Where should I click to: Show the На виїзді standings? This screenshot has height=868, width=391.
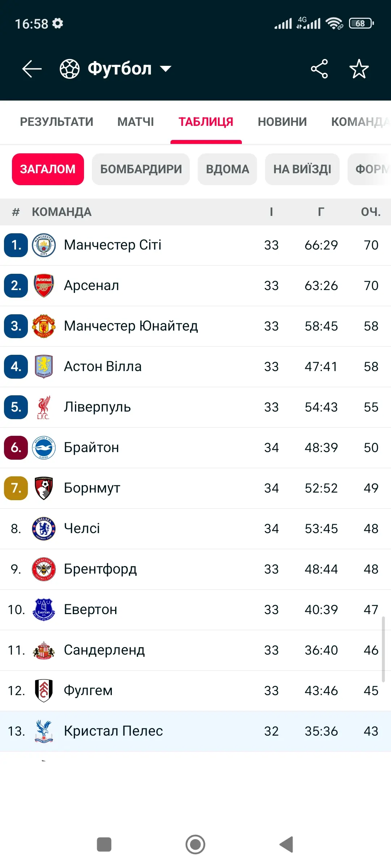click(302, 169)
